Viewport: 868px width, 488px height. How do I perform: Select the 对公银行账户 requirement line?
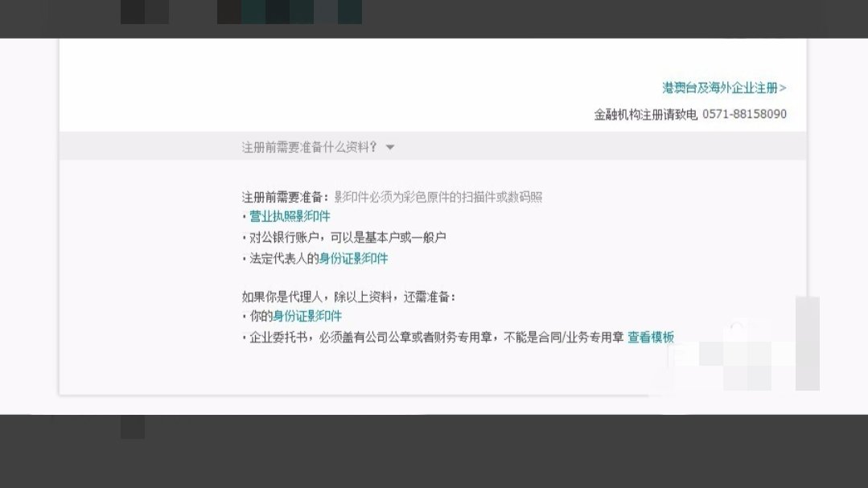click(x=346, y=237)
